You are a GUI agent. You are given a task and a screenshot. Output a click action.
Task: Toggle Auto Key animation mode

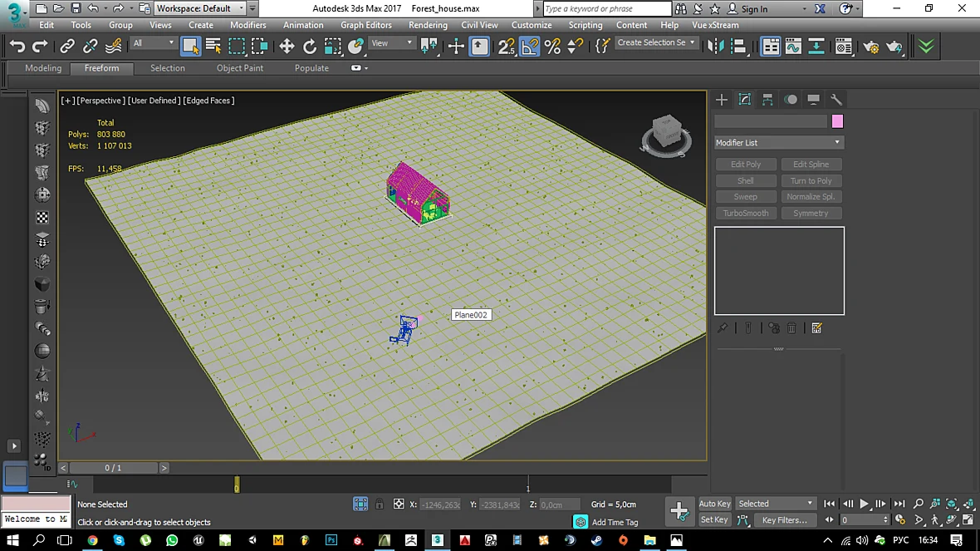(714, 504)
